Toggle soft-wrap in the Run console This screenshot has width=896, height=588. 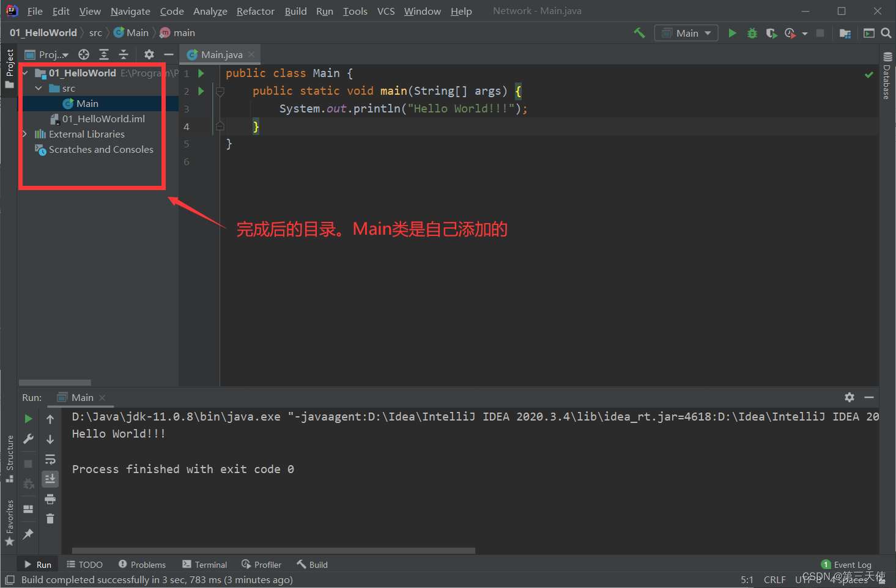pos(50,459)
